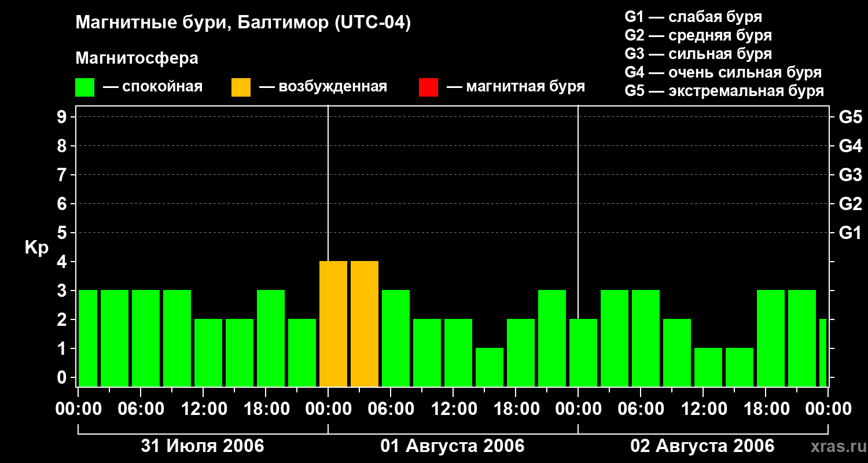Click the green bar at 18:00 on 31 Июля
Viewport: 868px width, 463px height.
271,338
